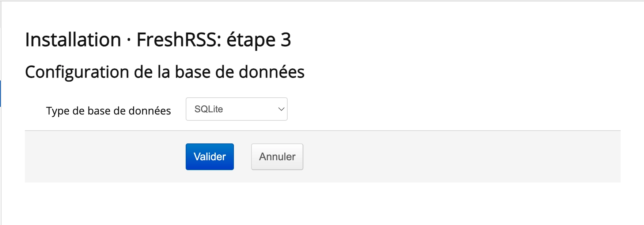Click 'étape 3' in the page title
This screenshot has height=225, width=644.
coord(259,40)
